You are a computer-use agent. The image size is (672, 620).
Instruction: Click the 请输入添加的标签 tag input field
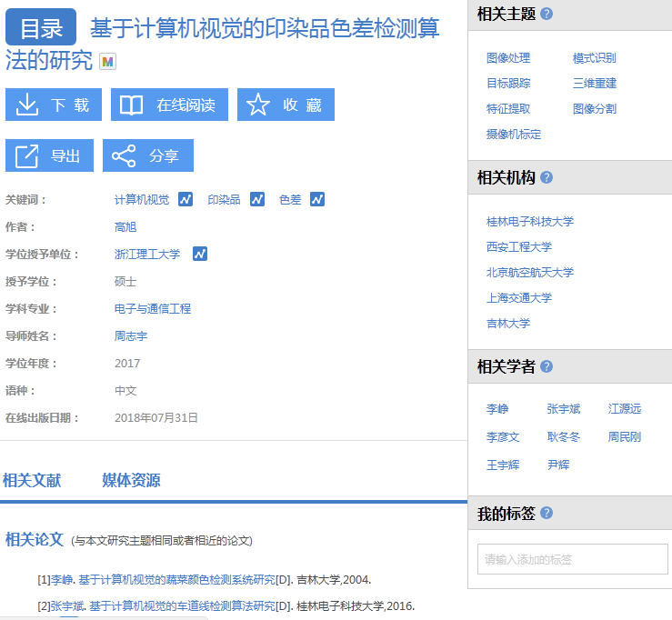[573, 559]
